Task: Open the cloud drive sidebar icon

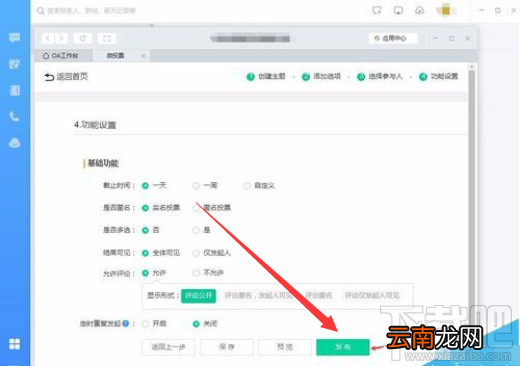Action: [14, 143]
